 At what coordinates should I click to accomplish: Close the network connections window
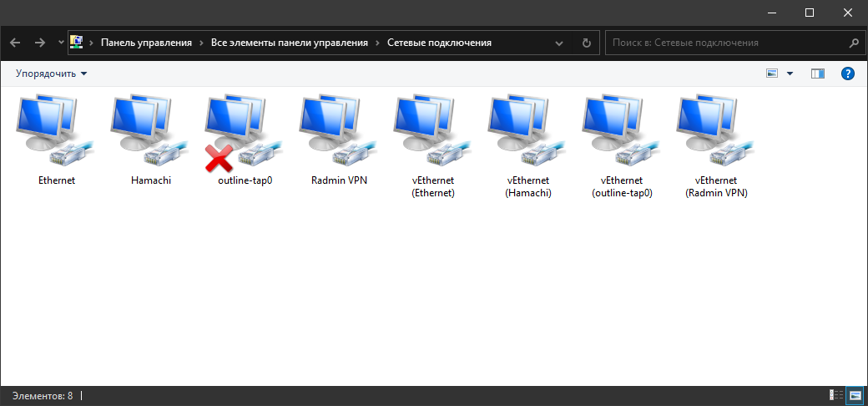point(847,13)
